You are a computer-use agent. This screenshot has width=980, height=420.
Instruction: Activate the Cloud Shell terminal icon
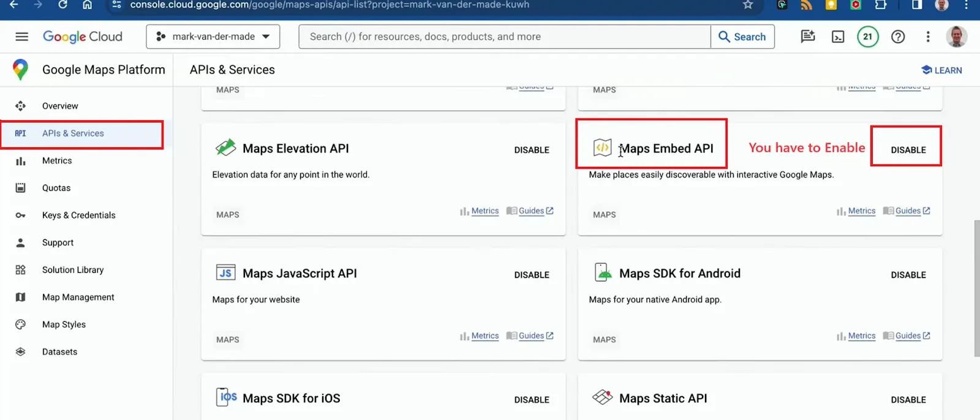tap(838, 37)
